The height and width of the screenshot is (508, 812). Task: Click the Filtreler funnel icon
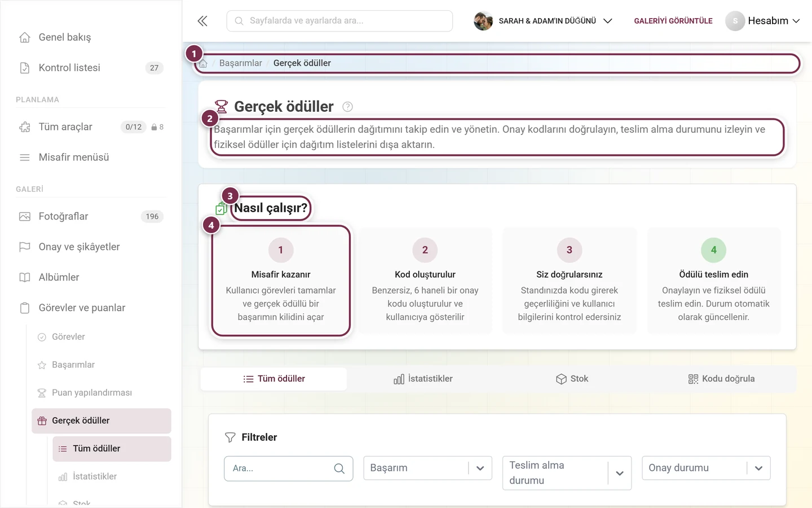coord(230,437)
